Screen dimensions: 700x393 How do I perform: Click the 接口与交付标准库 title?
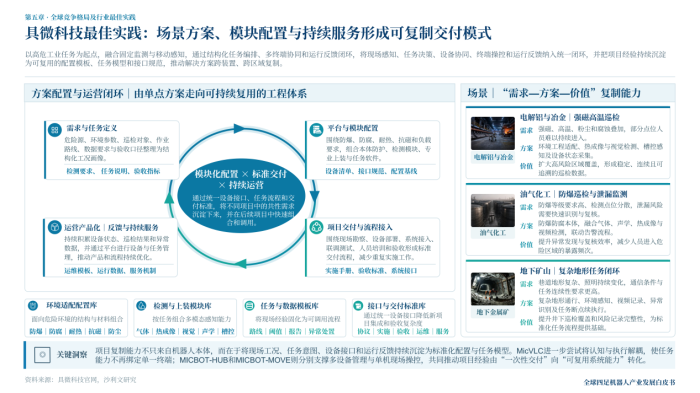tap(396, 306)
